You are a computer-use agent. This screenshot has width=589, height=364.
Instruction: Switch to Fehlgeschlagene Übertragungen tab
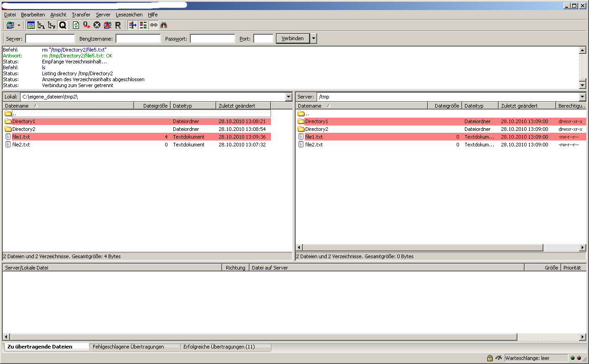135,347
